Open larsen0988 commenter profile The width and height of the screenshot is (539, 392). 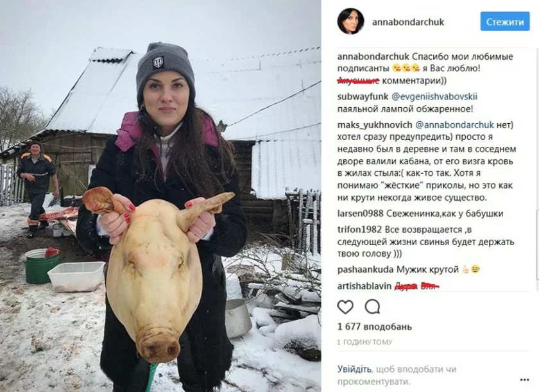pyautogui.click(x=360, y=214)
